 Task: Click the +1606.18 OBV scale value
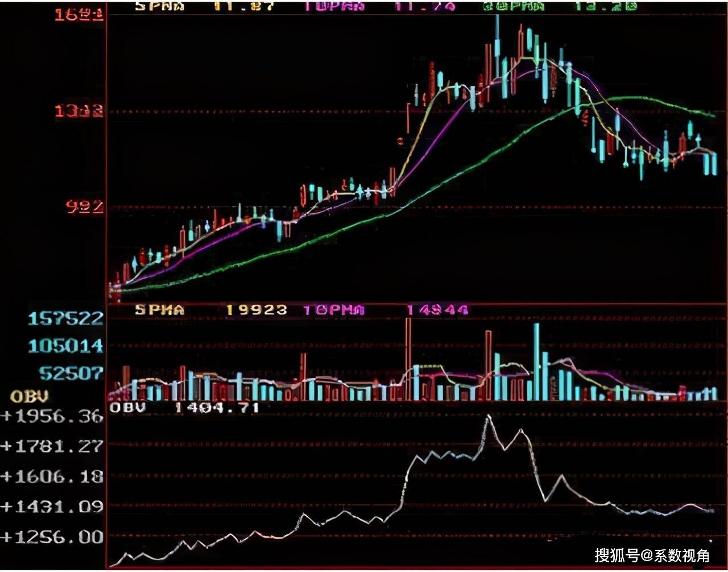pos(52,476)
